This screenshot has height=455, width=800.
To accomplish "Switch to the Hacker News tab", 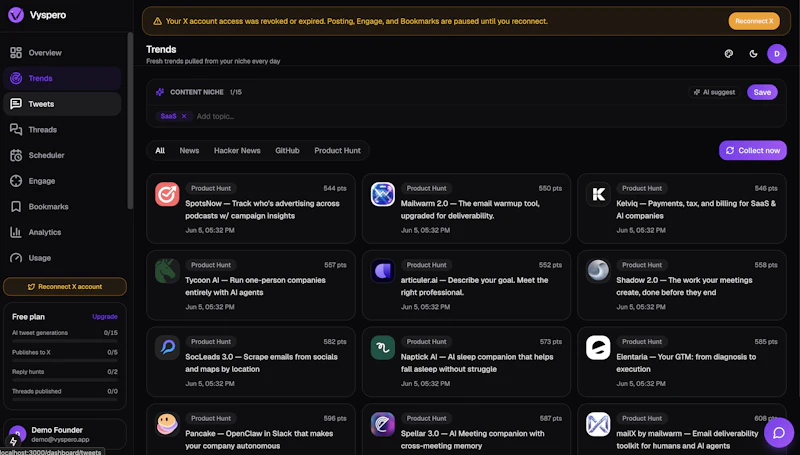I will point(237,150).
